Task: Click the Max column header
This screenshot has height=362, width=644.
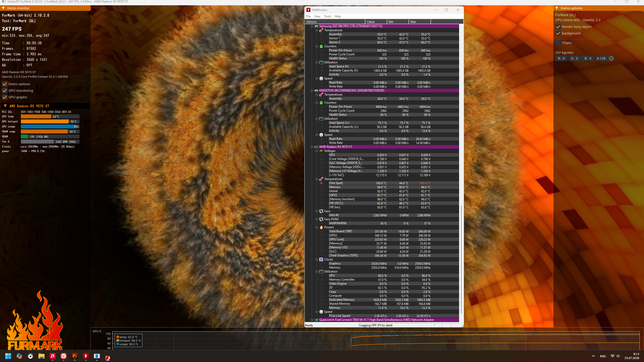Action: click(420, 22)
